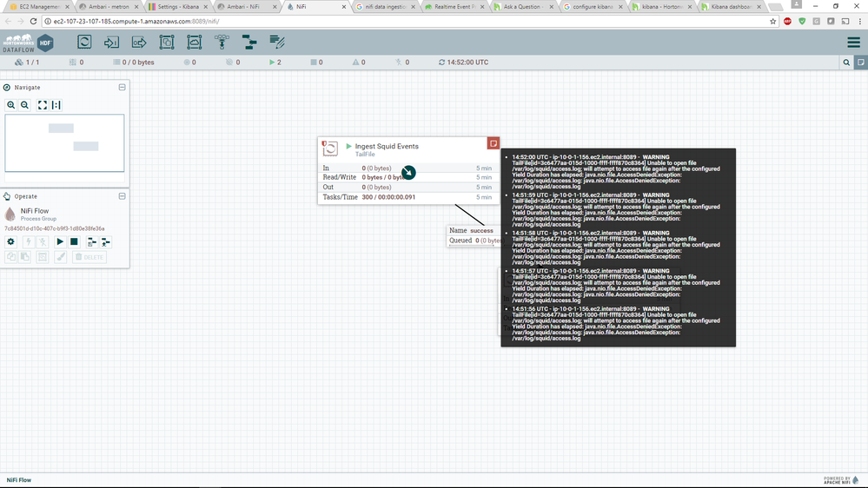Screen dimensions: 868x488
Task: Stop the flow with Operate stop button
Action: coord(74,241)
